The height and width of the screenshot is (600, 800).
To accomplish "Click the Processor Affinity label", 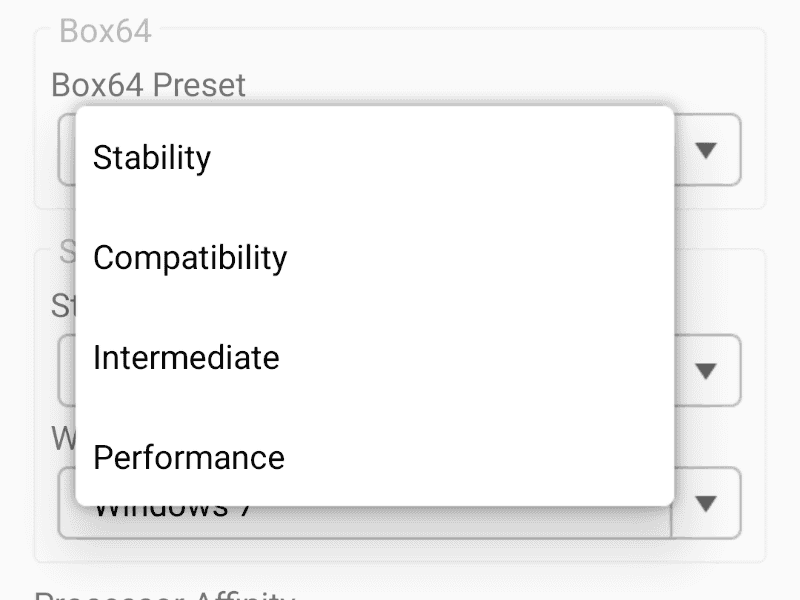I will click(x=165, y=596).
